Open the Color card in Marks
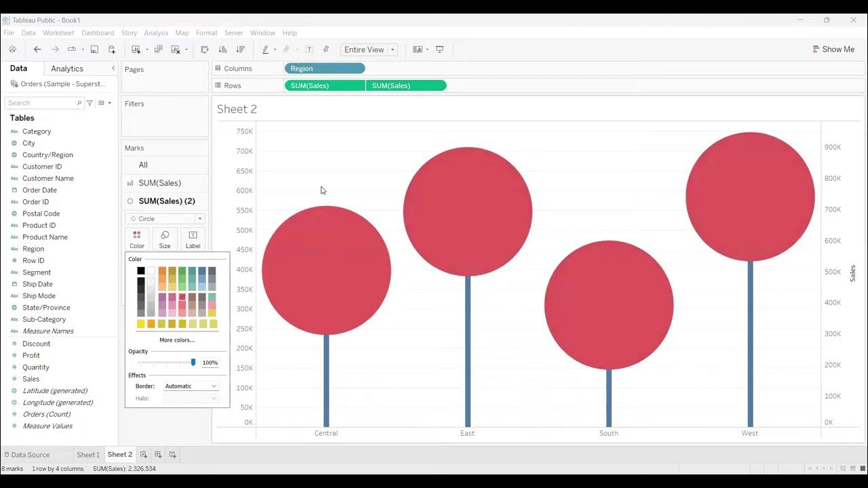 (x=137, y=239)
